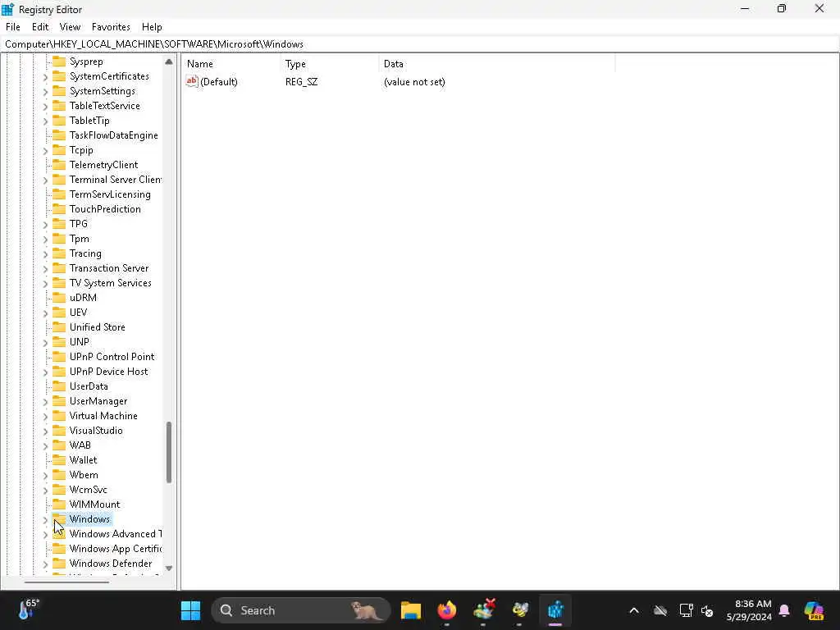Image resolution: width=840 pixels, height=630 pixels.
Task: Expand the TableTextService key
Action: click(46, 107)
